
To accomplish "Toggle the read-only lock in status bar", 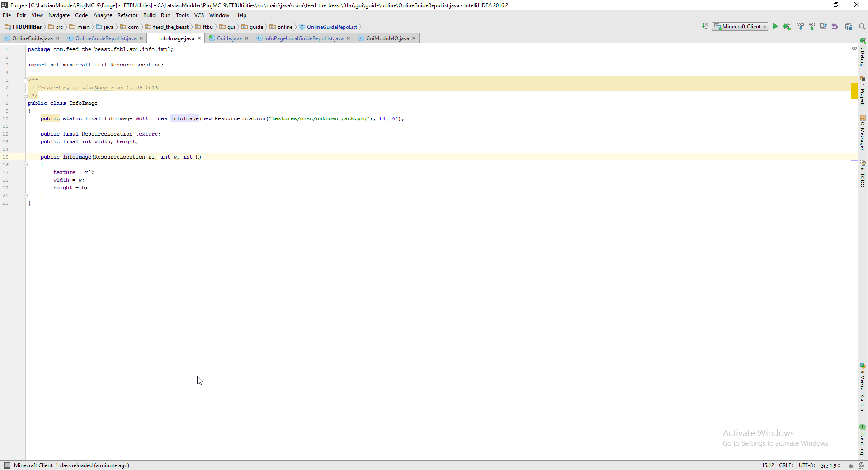I will 850,465.
